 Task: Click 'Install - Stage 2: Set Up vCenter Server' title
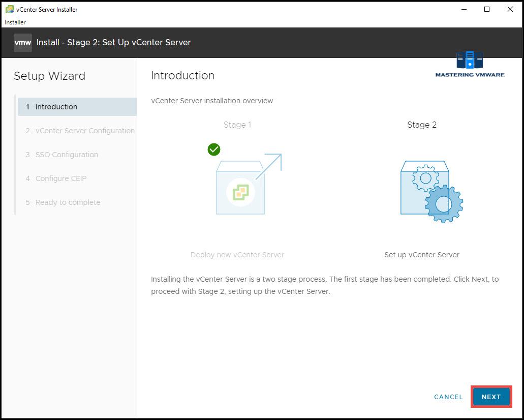[x=114, y=43]
